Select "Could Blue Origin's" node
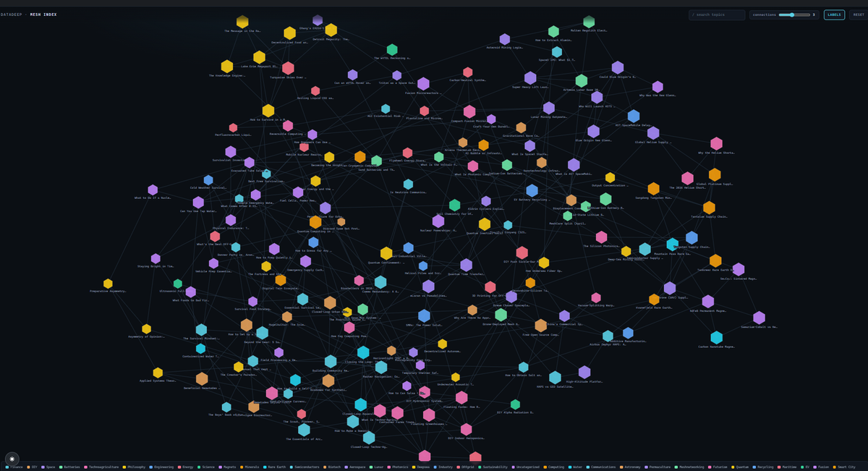This screenshot has height=471, width=868. tap(618, 68)
